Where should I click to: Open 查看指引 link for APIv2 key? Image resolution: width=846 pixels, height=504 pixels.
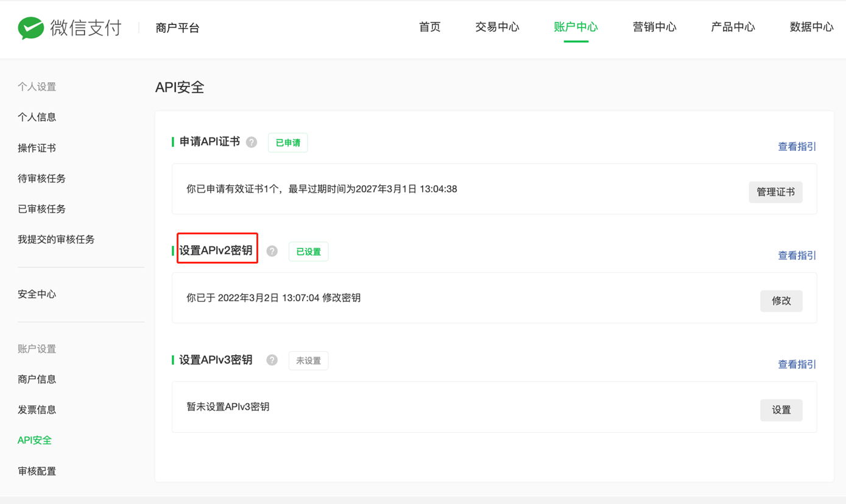click(x=797, y=256)
